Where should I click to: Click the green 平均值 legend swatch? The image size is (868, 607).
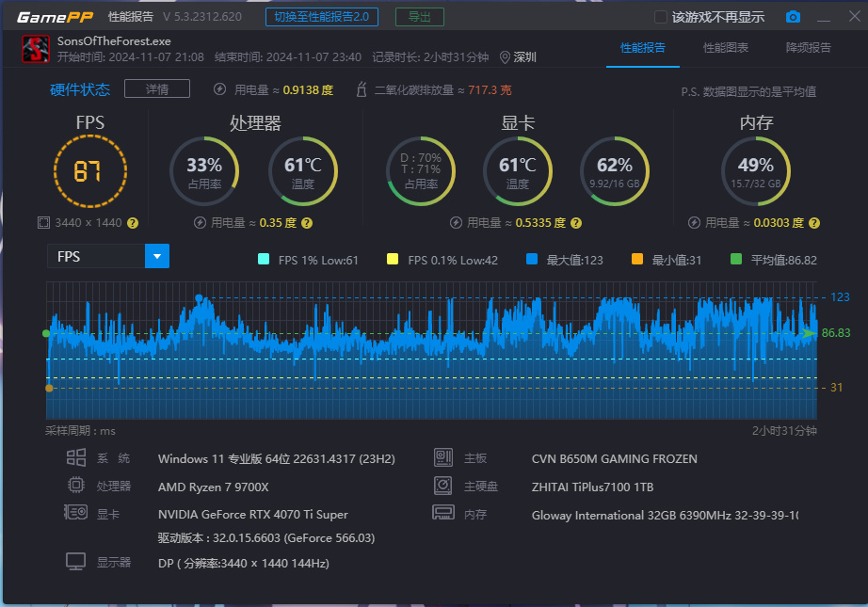coord(736,259)
